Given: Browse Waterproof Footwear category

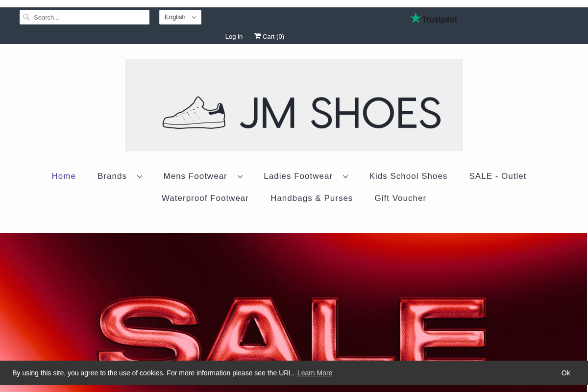Looking at the screenshot, I should point(205,198).
